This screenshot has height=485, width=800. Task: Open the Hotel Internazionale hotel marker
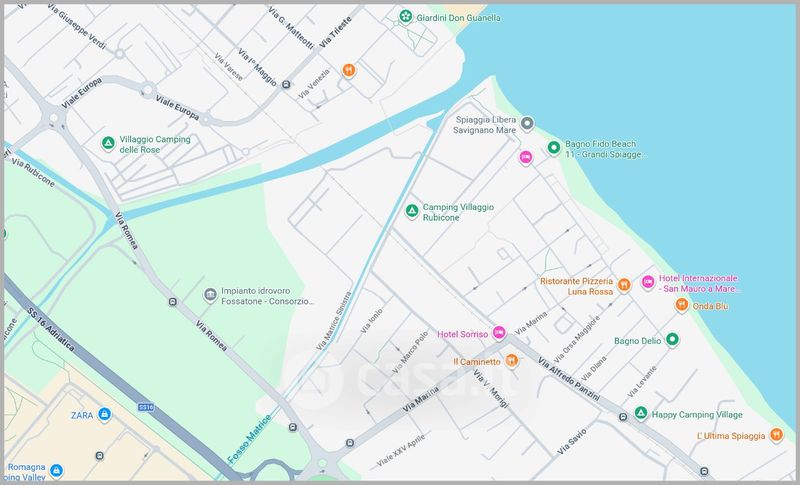(647, 283)
